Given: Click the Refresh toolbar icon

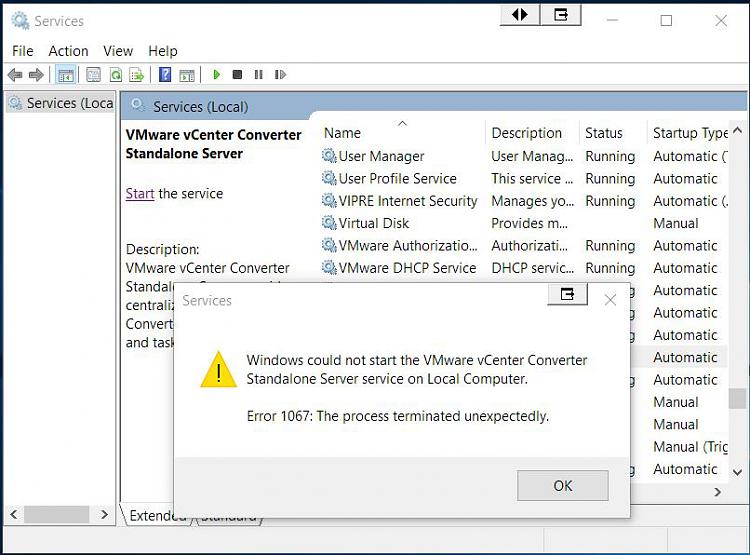Looking at the screenshot, I should click(x=115, y=75).
